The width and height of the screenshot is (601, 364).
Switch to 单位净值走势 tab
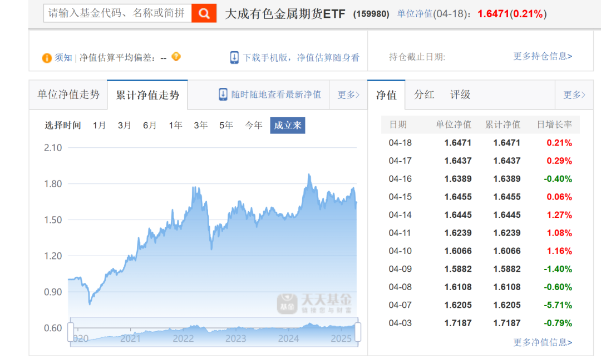[68, 94]
